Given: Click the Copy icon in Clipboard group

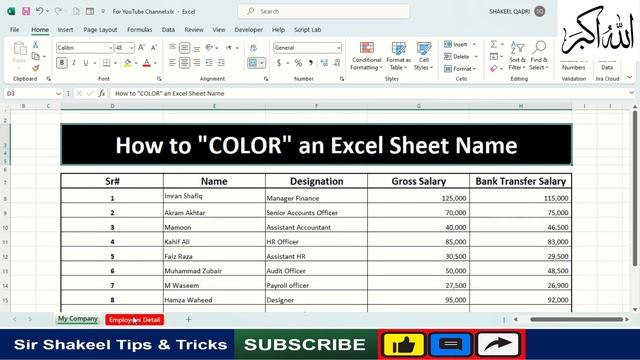Looking at the screenshot, I should (36, 56).
